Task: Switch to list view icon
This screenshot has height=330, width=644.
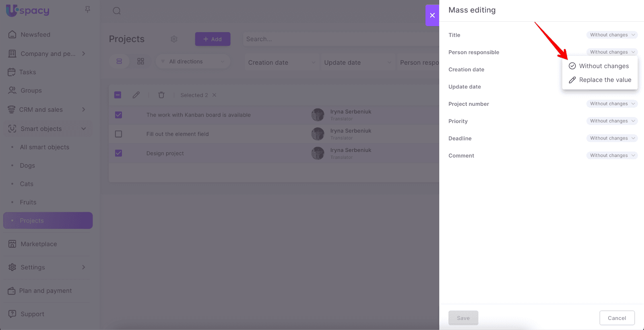Action: 119,61
